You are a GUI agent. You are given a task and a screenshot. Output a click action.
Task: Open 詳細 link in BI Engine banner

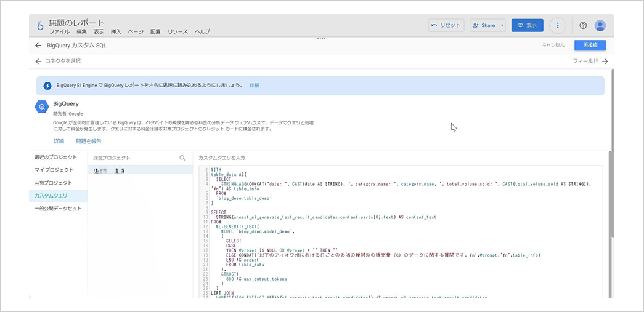255,86
